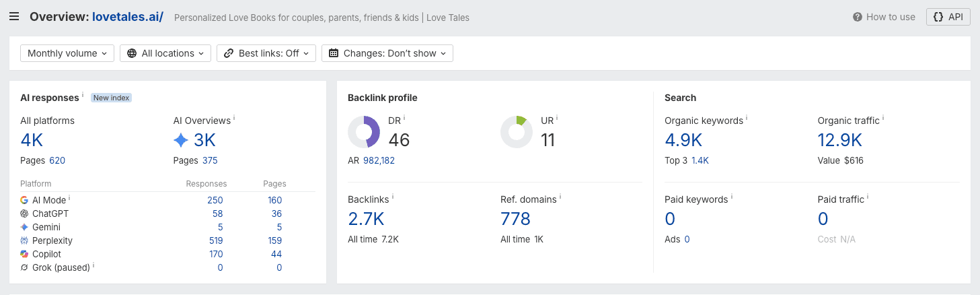This screenshot has height=295, width=980.
Task: Open the 4K All platforms value
Action: 33,140
